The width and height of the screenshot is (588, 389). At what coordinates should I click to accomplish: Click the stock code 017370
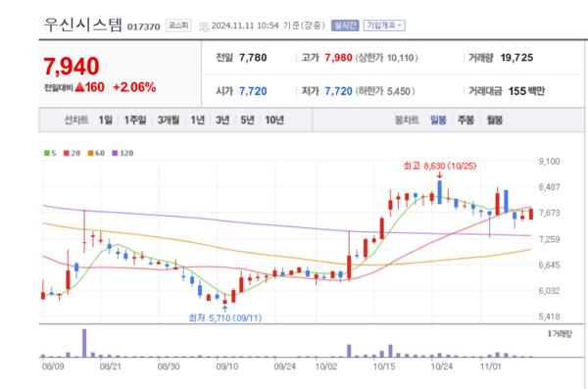(144, 26)
